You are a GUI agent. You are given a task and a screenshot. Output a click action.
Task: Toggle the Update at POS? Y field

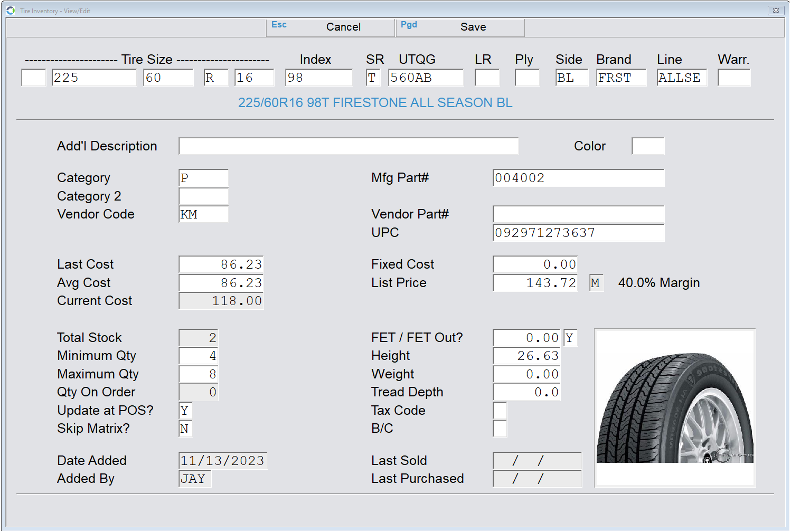(x=186, y=411)
